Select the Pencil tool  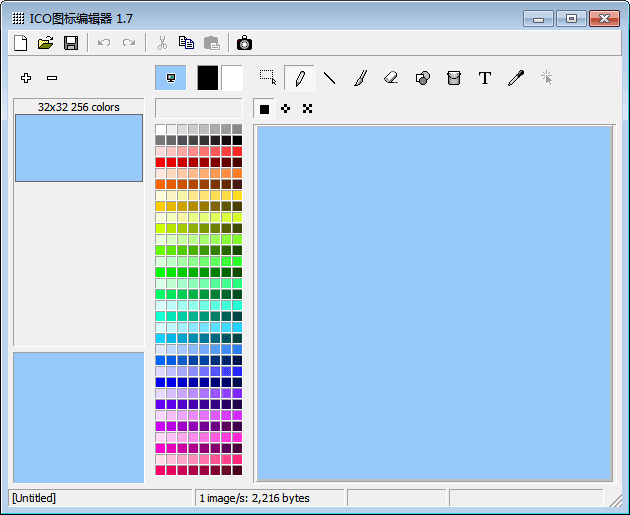click(x=299, y=78)
